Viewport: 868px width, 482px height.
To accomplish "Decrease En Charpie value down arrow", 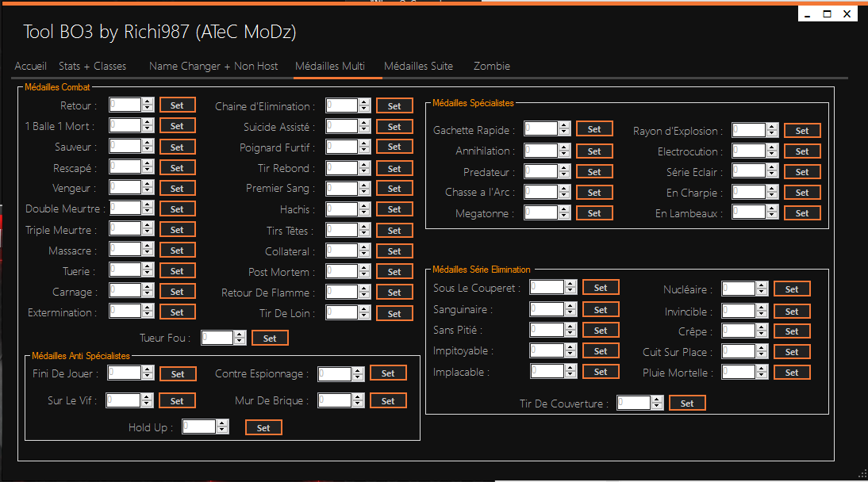I will 772,196.
